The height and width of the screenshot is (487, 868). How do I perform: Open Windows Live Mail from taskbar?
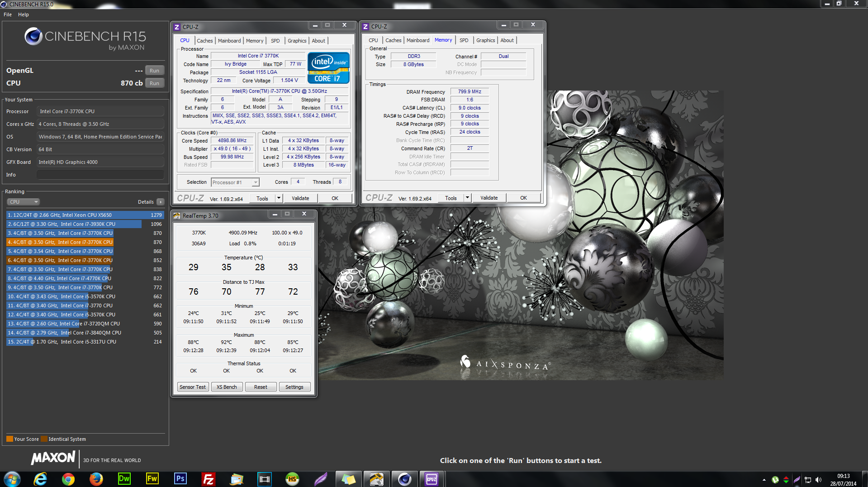[237, 479]
